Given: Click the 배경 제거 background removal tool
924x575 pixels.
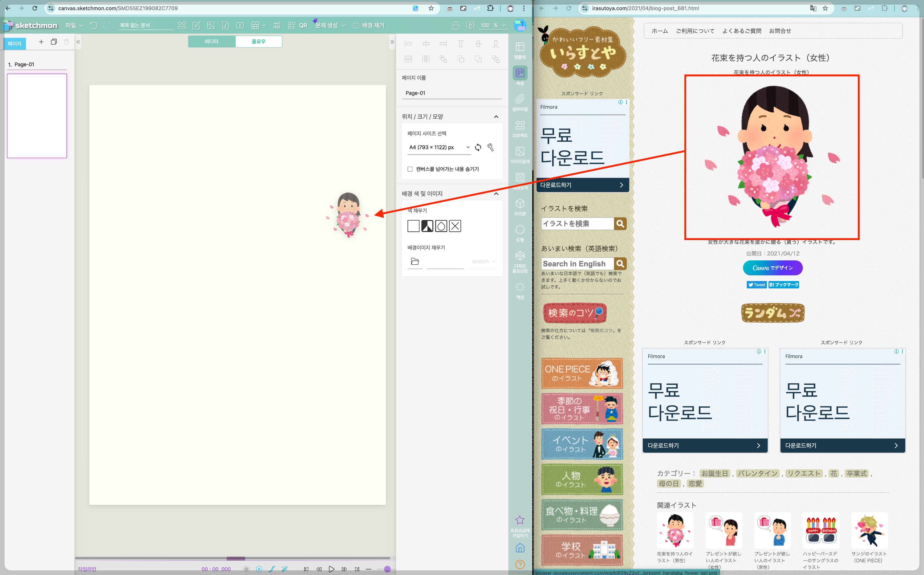Looking at the screenshot, I should pyautogui.click(x=368, y=26).
